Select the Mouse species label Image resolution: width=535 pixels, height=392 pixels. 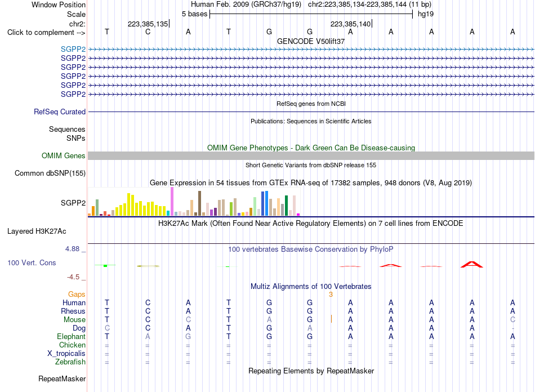click(x=74, y=320)
